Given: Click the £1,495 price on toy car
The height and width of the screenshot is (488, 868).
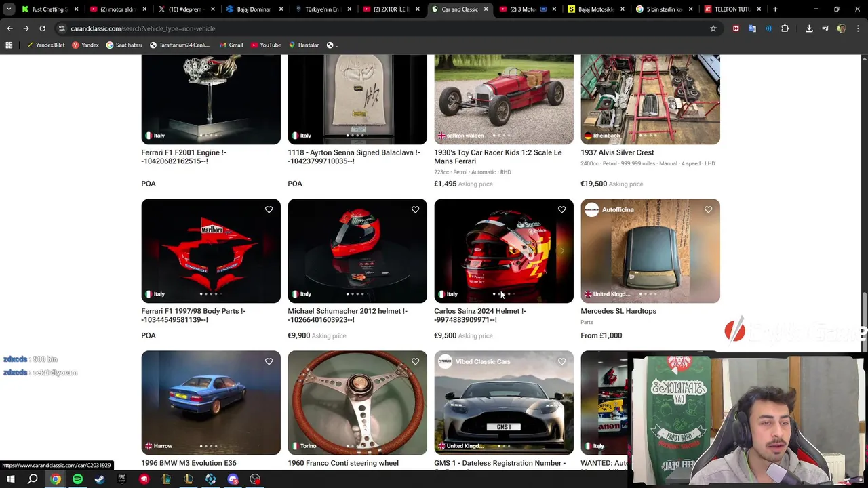Looking at the screenshot, I should [x=445, y=184].
